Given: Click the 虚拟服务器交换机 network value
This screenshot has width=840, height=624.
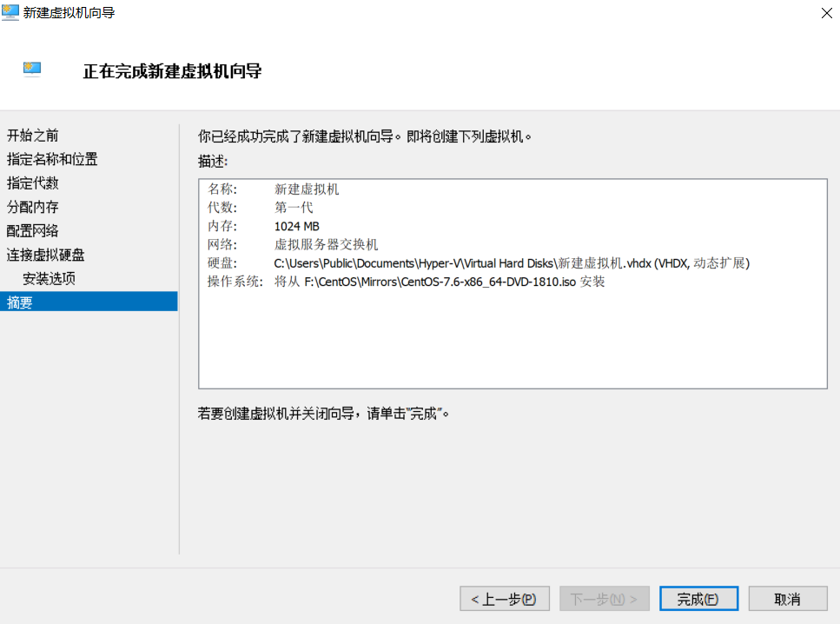Looking at the screenshot, I should click(x=327, y=244).
